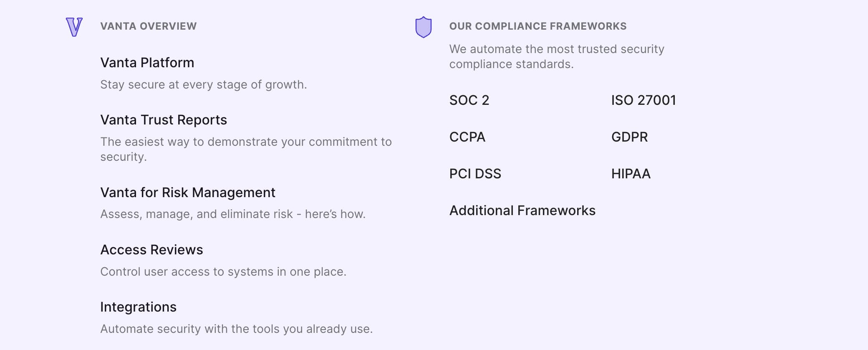The image size is (868, 350).
Task: Click "Stay secure at every stage" description
Action: [x=204, y=85]
